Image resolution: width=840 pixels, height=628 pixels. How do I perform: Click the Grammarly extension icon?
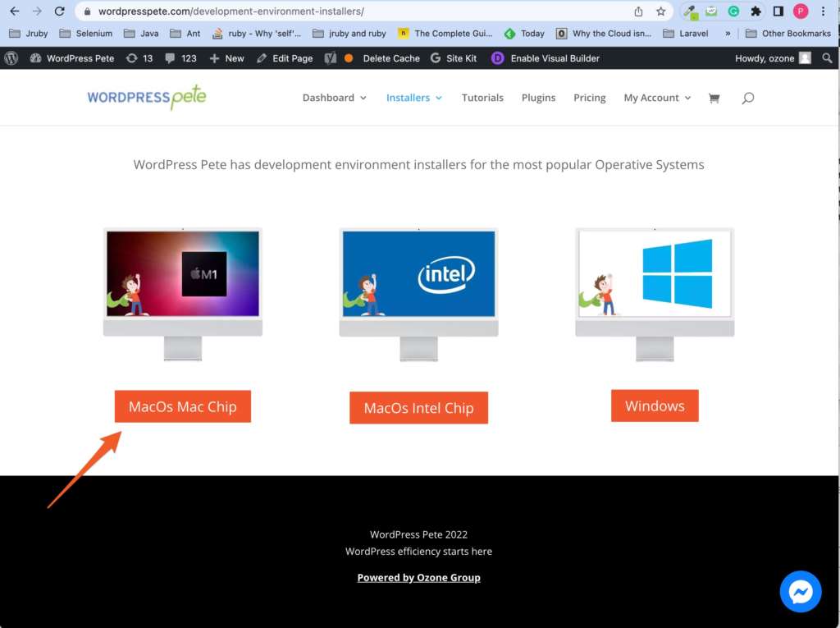pos(734,11)
